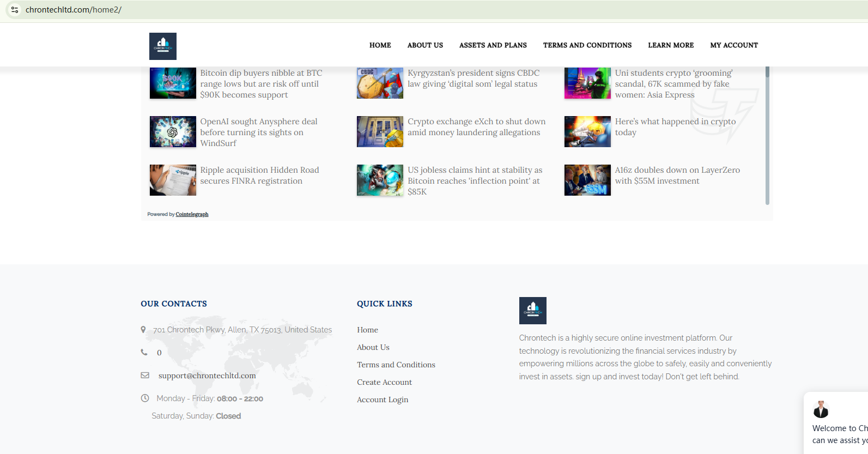
Task: Read the Bitcoin dip buyers headline
Action: [261, 84]
